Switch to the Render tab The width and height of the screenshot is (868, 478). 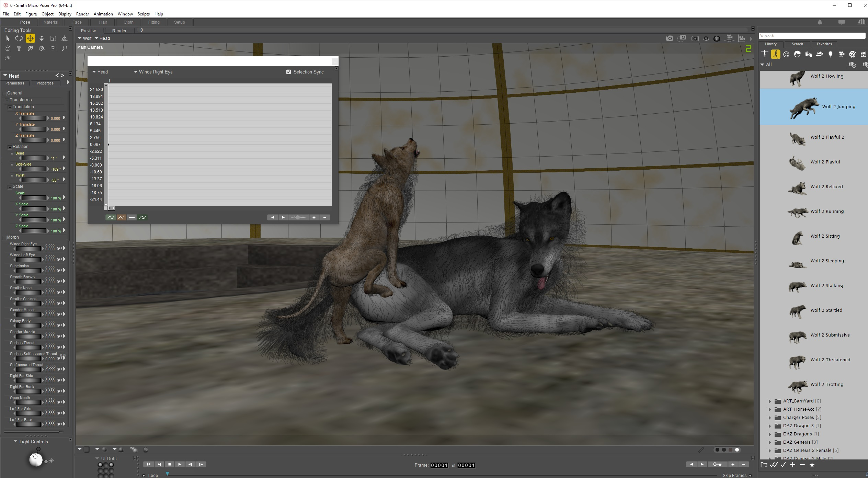coord(119,31)
